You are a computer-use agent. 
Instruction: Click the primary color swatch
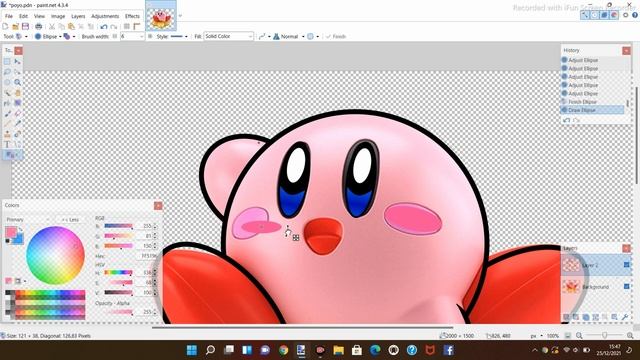tap(11, 232)
